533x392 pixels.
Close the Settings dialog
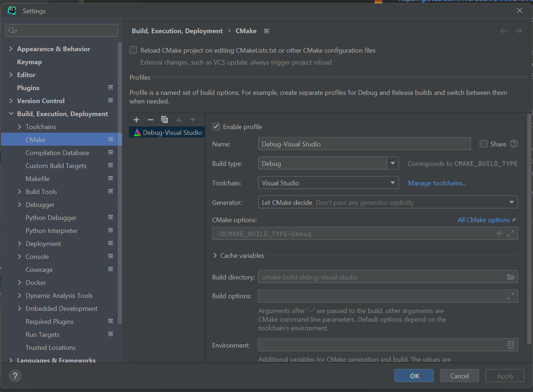[520, 10]
